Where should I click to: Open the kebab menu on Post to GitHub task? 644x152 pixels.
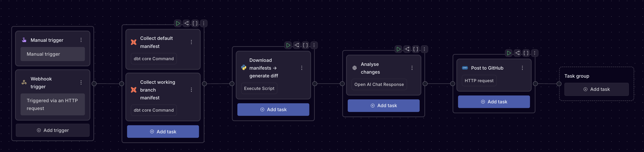[522, 68]
